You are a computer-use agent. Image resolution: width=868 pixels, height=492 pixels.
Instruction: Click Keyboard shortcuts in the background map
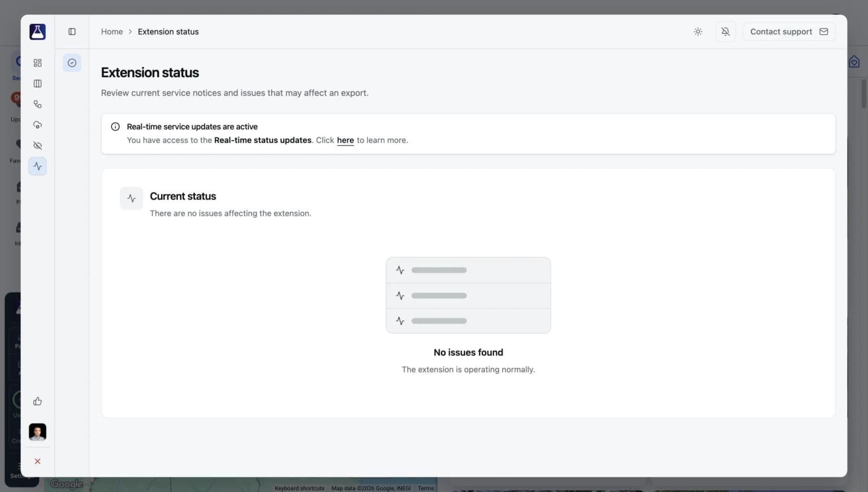click(300, 488)
